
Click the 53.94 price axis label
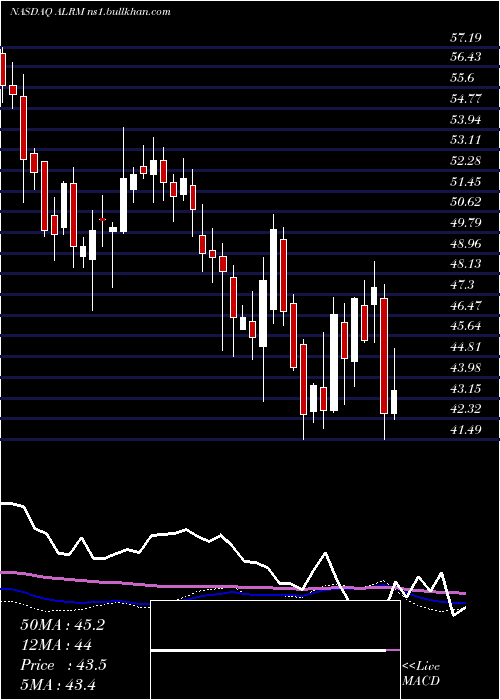pos(466,119)
